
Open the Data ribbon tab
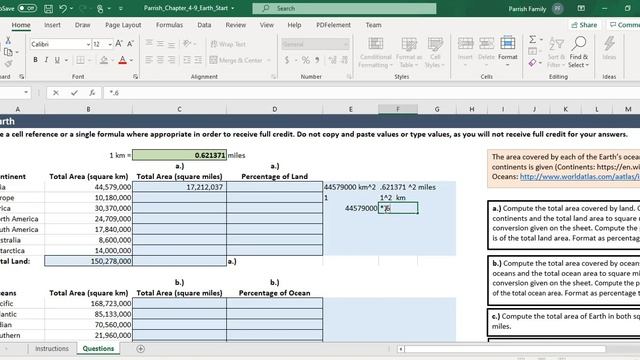[x=204, y=25]
